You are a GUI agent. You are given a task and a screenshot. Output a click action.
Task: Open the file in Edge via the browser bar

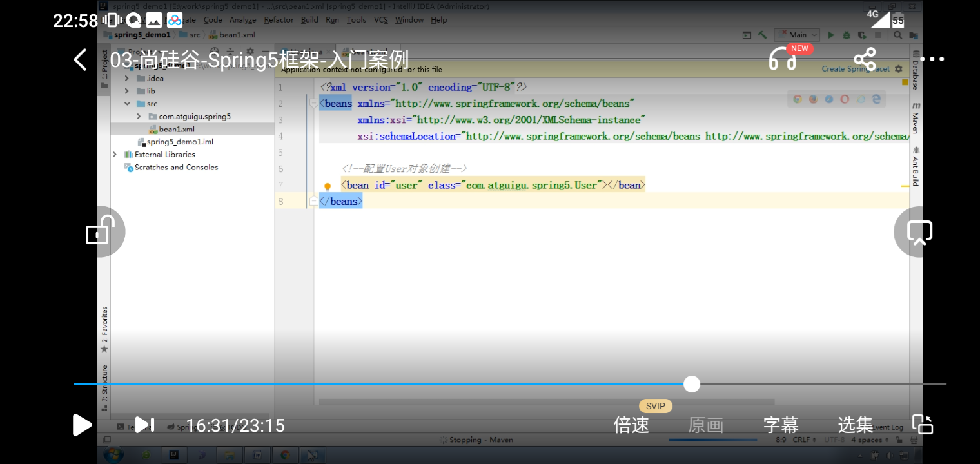[876, 99]
